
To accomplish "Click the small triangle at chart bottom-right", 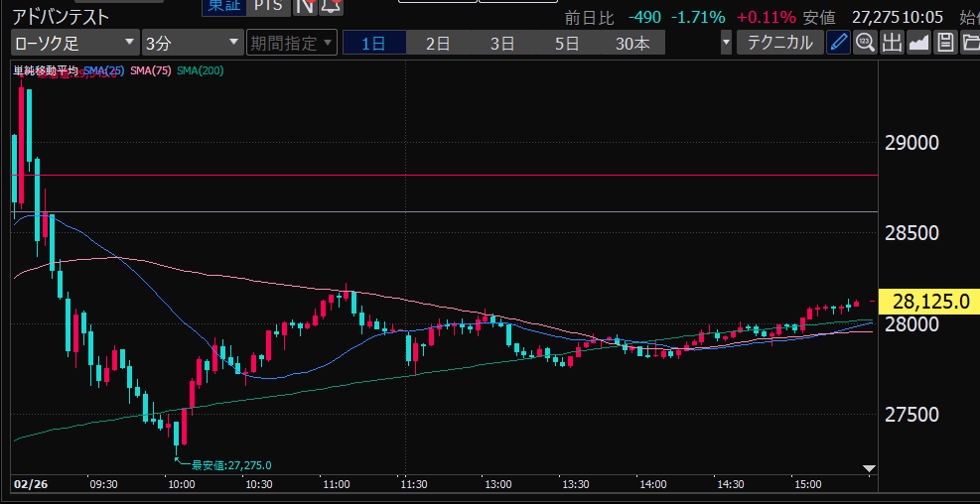I will point(869,468).
